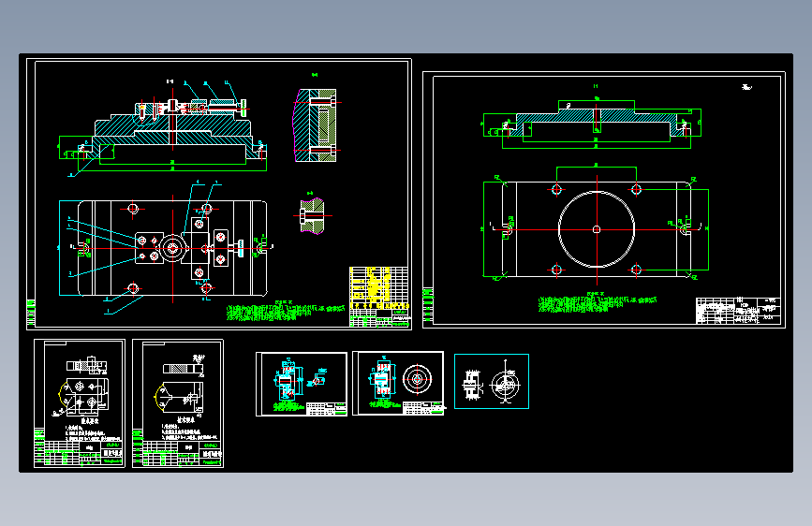The width and height of the screenshot is (812, 526).
Task: Click green technical notes text in base plate sheet
Action: click(x=598, y=304)
